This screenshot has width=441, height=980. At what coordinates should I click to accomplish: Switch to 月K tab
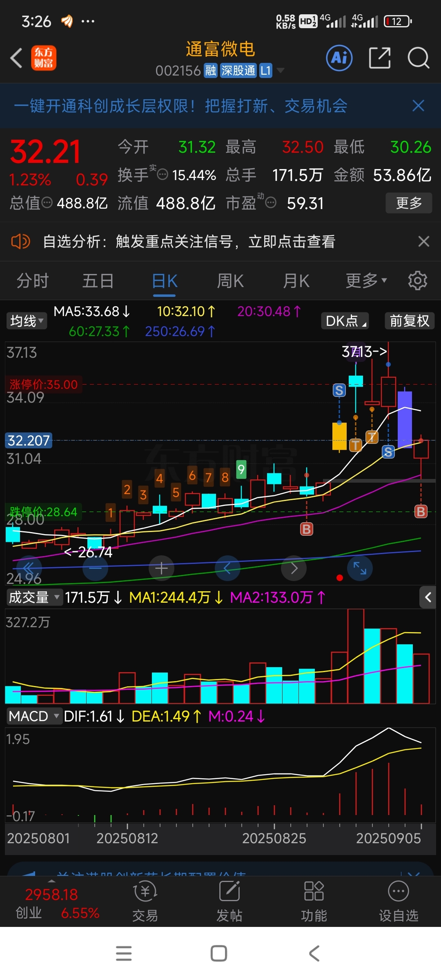point(296,281)
